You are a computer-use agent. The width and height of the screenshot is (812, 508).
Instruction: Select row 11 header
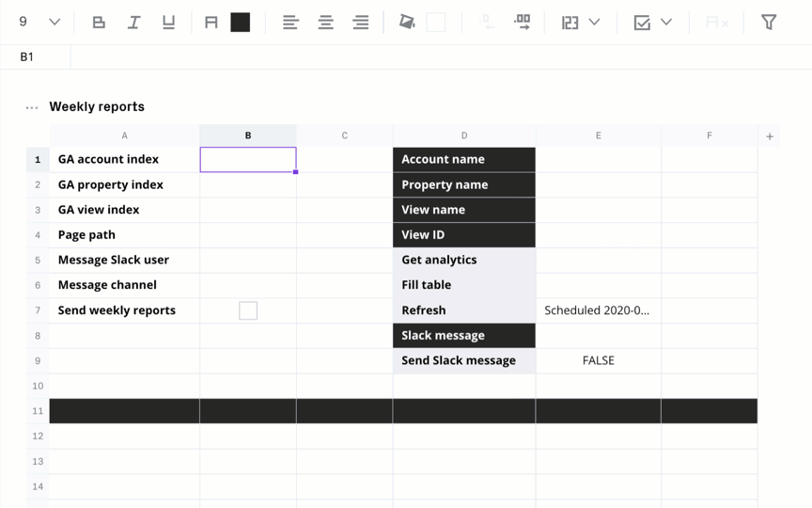[x=38, y=411]
